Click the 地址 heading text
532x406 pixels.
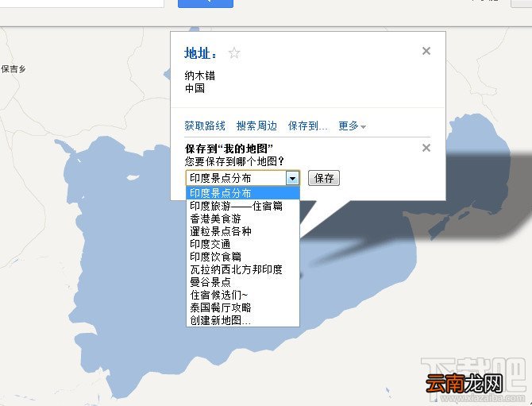point(200,53)
